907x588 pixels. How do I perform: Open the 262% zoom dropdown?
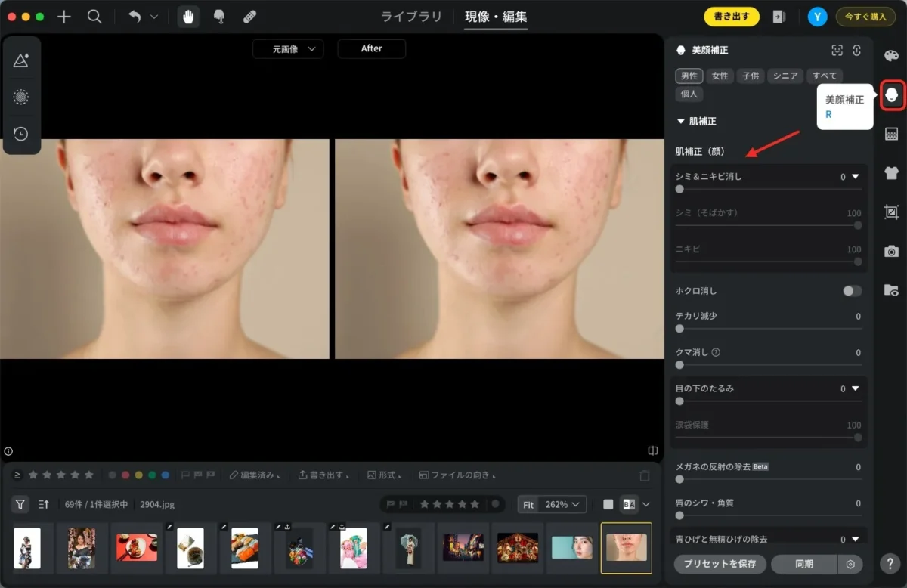coord(564,504)
